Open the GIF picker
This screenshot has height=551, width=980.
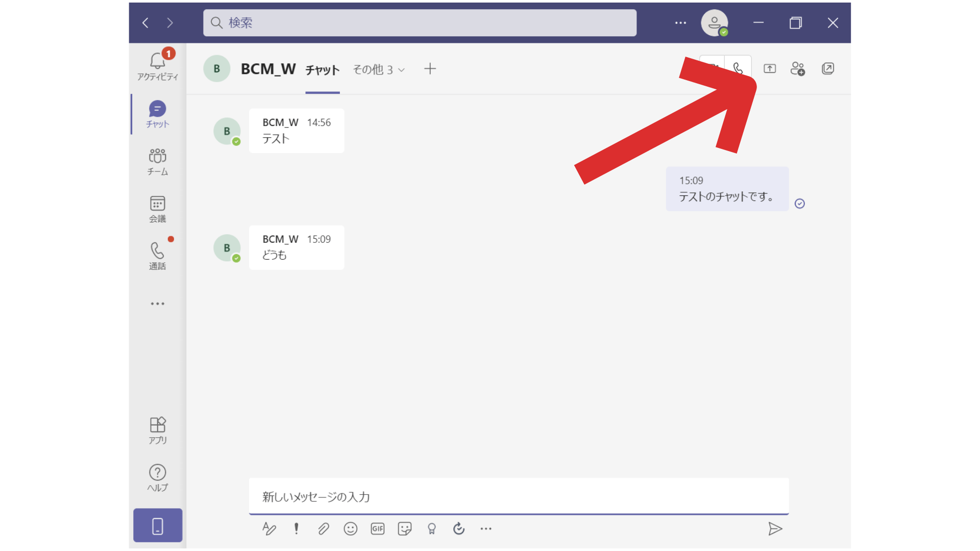[x=378, y=529]
